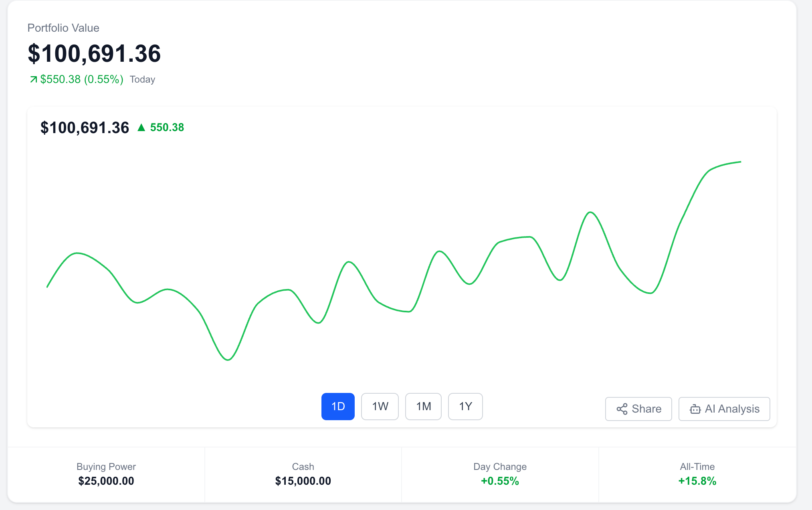Open AI Analysis
This screenshot has height=510, width=812.
click(x=724, y=409)
